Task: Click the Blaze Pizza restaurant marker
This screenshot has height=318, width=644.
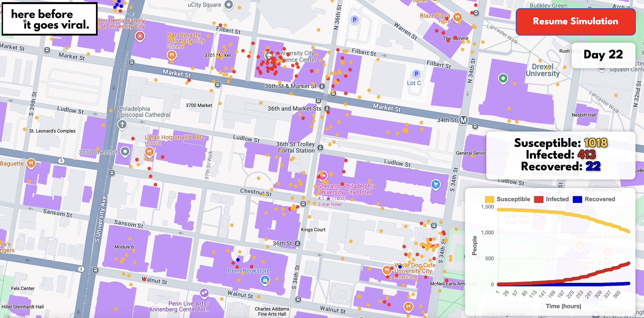Action: click(x=457, y=17)
